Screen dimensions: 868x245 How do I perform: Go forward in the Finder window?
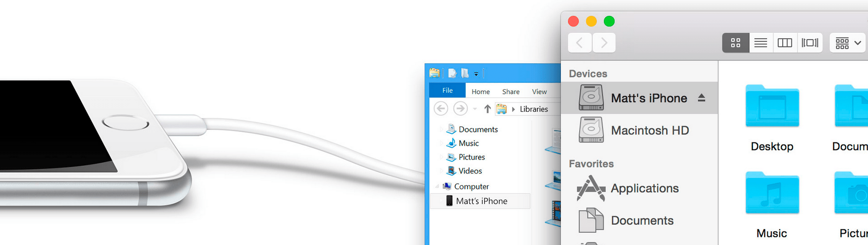(x=604, y=42)
